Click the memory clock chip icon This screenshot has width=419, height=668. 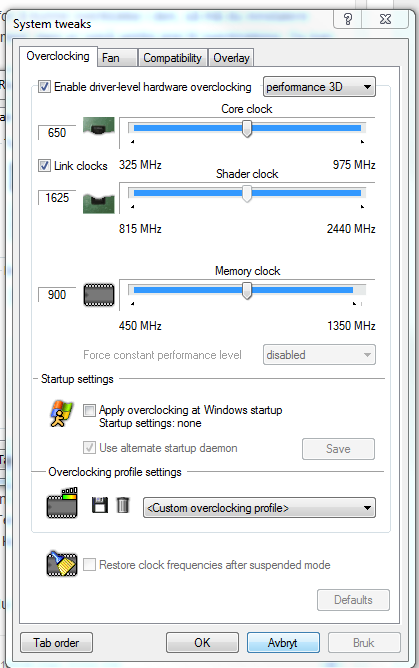99,295
